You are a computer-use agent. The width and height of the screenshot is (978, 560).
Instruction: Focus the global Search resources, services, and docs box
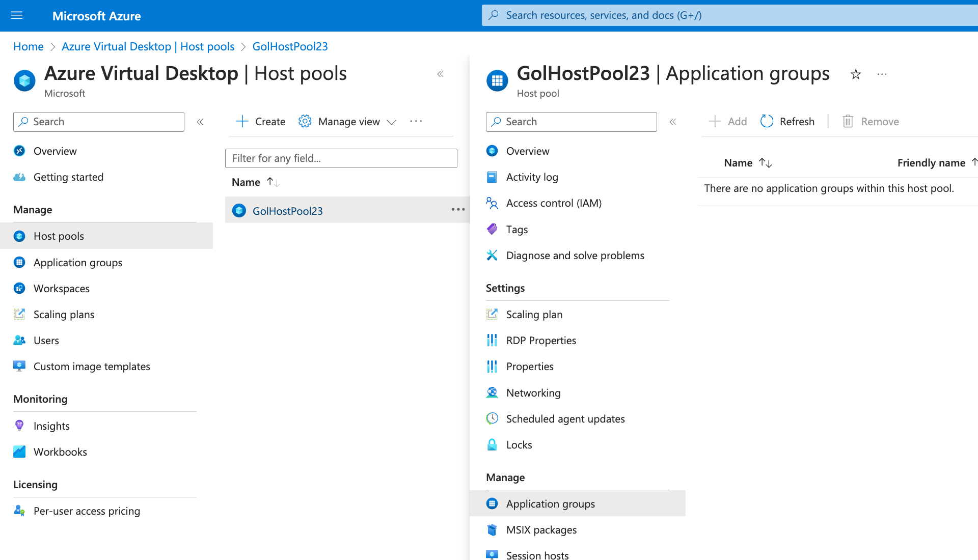coord(729,15)
